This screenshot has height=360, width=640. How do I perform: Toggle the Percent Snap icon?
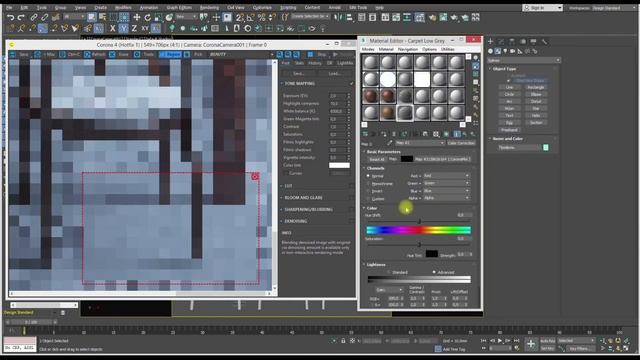pyautogui.click(x=262, y=18)
